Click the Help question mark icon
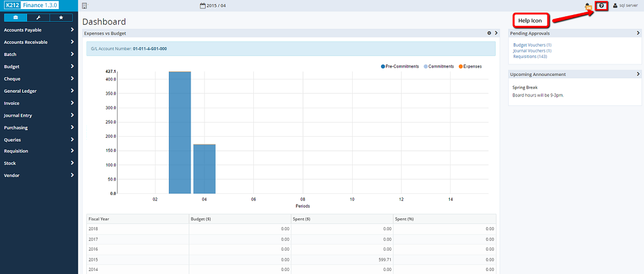 click(x=601, y=5)
